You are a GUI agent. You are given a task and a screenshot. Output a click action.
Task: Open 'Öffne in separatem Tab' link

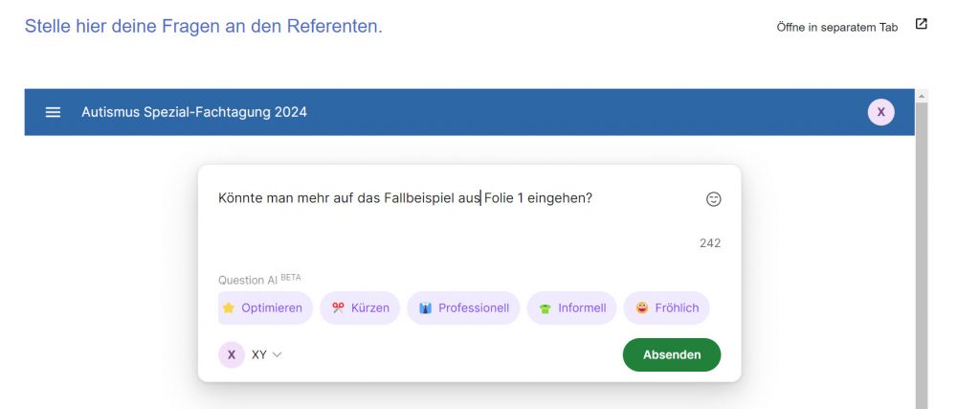coord(836,28)
